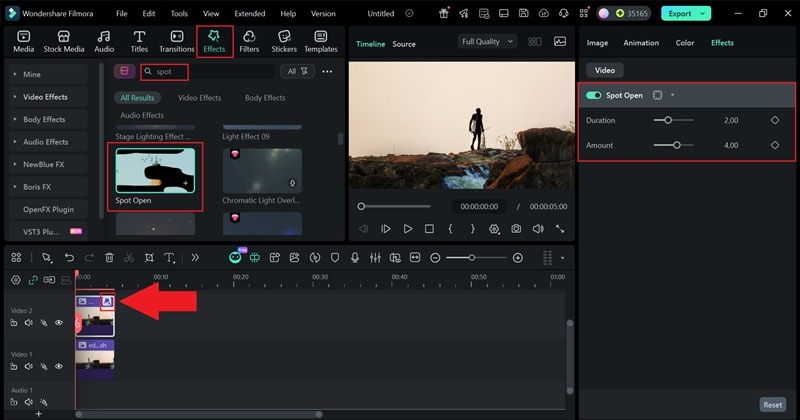This screenshot has width=800, height=420.
Task: Click the undo arrow in the timeline toolbar
Action: point(69,257)
